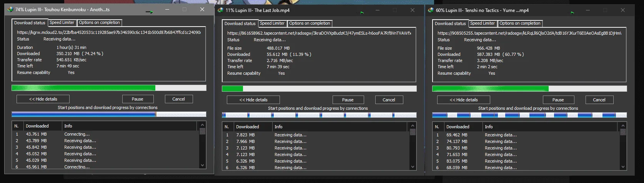Viewport: 644px width, 183px height.
Task: Click scroll-up arrow in Tenshi no Tactics connections list
Action: [x=623, y=126]
